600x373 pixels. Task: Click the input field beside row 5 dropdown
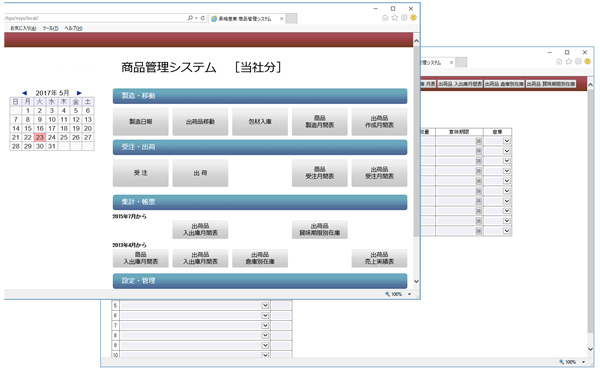click(281, 305)
